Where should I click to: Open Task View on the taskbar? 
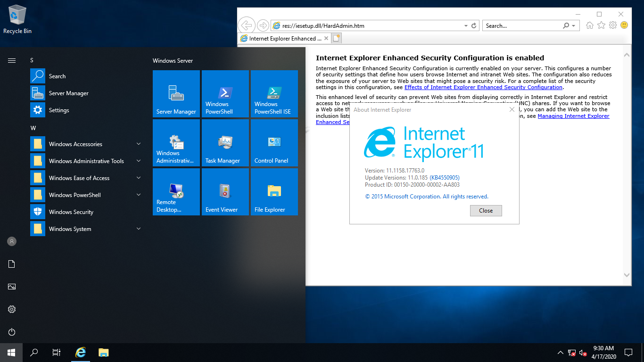pos(57,353)
